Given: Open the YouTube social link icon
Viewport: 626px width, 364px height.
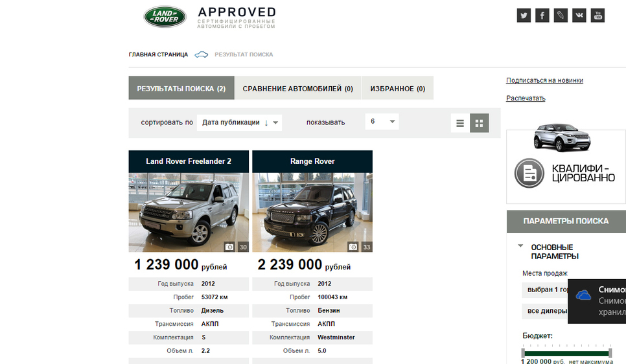Looking at the screenshot, I should coord(597,16).
